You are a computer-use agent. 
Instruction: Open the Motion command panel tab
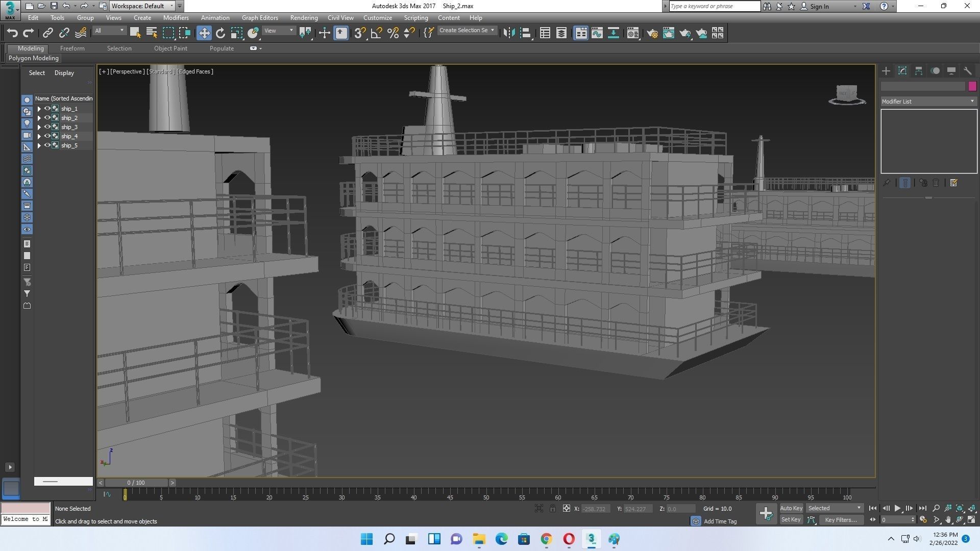pos(935,71)
